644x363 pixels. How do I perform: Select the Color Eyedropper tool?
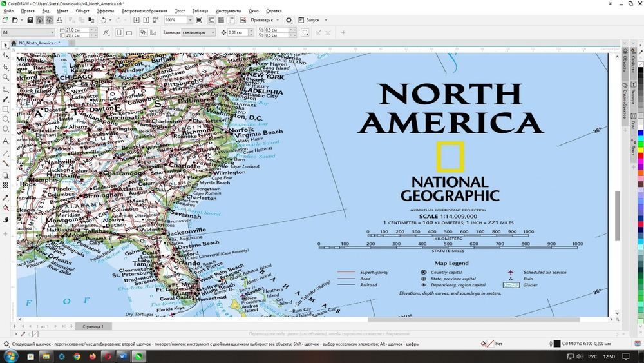[5, 198]
